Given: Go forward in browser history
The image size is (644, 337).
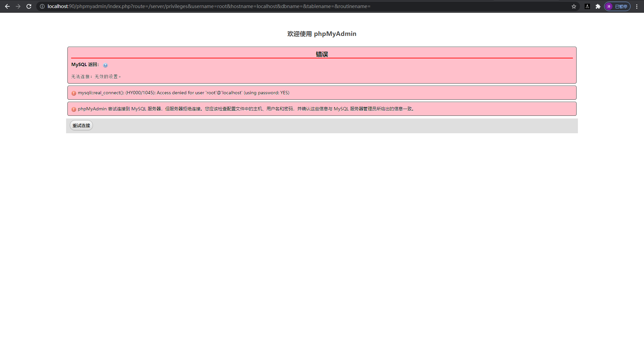Looking at the screenshot, I should click(x=18, y=6).
